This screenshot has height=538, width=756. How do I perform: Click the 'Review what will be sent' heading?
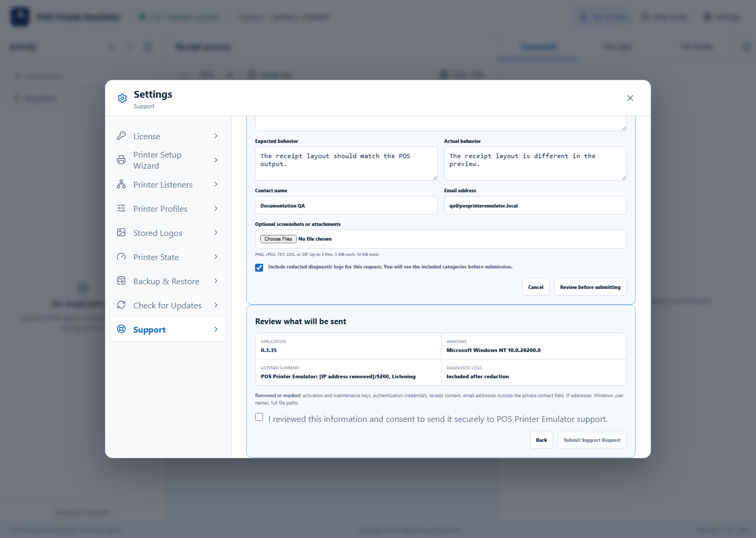click(301, 322)
